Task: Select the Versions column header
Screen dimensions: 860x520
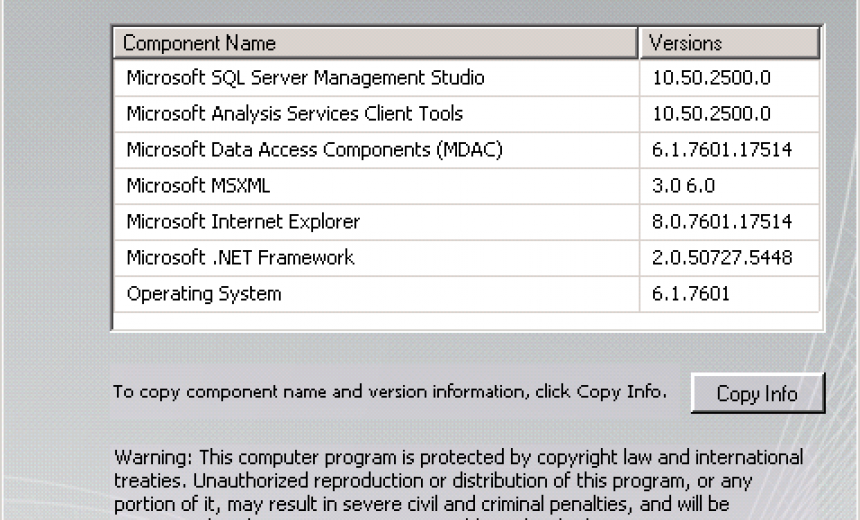Action: (729, 43)
